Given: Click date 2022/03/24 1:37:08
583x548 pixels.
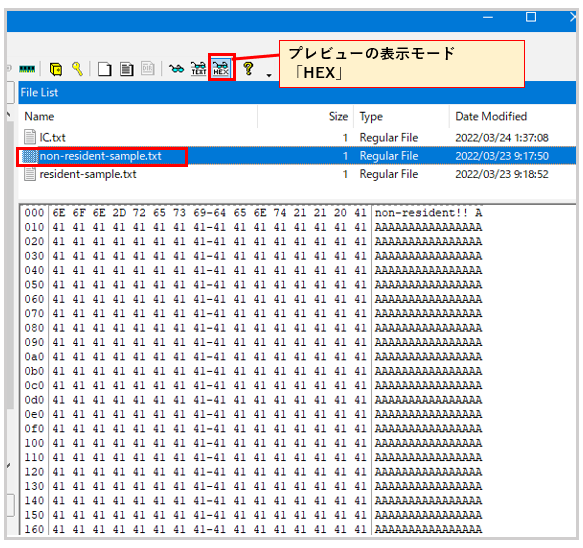Looking at the screenshot, I should pyautogui.click(x=502, y=138).
